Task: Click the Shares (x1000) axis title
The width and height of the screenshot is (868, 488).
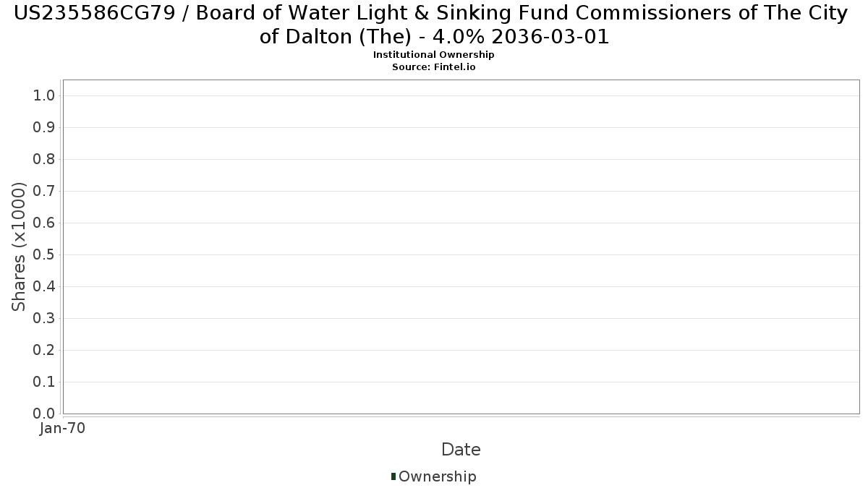Action: pos(19,247)
